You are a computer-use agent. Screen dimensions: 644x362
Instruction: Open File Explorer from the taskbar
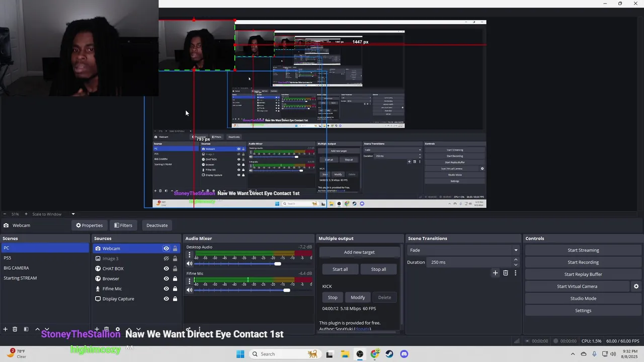345,354
